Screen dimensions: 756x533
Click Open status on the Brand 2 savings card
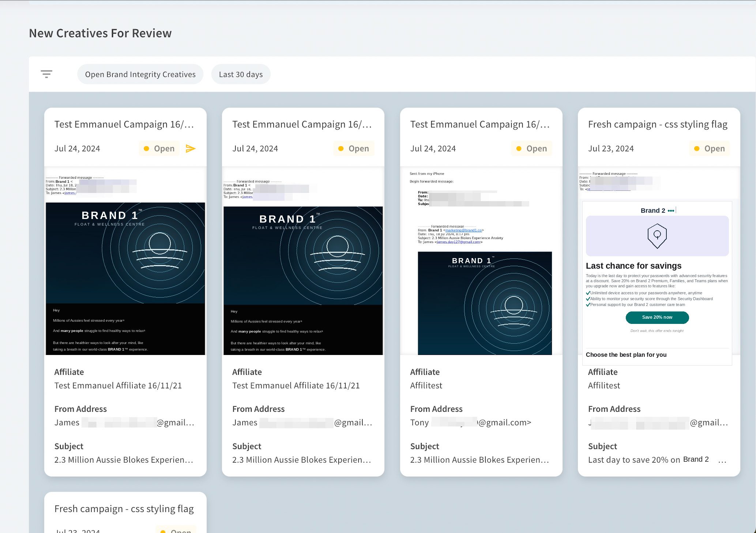709,148
